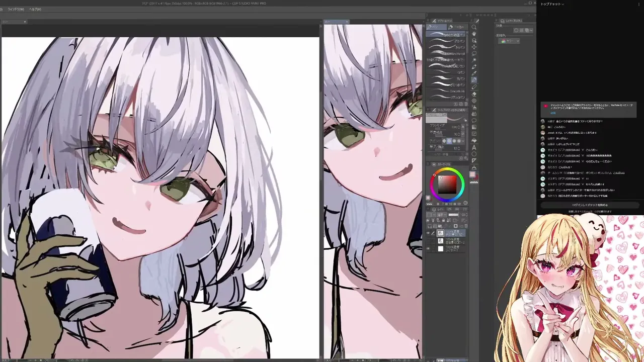Select the bottom layer white thumbnail
644x362 pixels.
[x=440, y=248]
